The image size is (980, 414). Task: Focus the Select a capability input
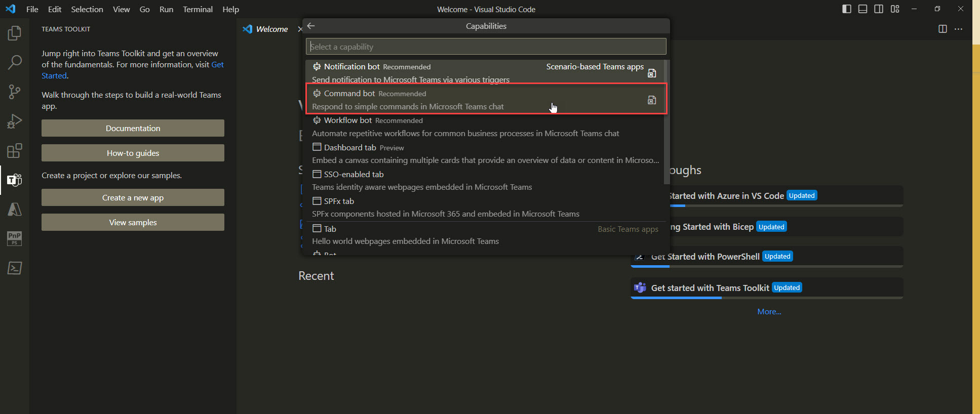click(x=486, y=47)
